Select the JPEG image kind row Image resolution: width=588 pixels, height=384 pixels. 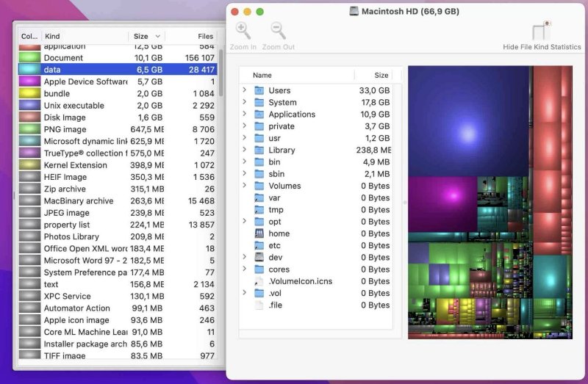118,213
